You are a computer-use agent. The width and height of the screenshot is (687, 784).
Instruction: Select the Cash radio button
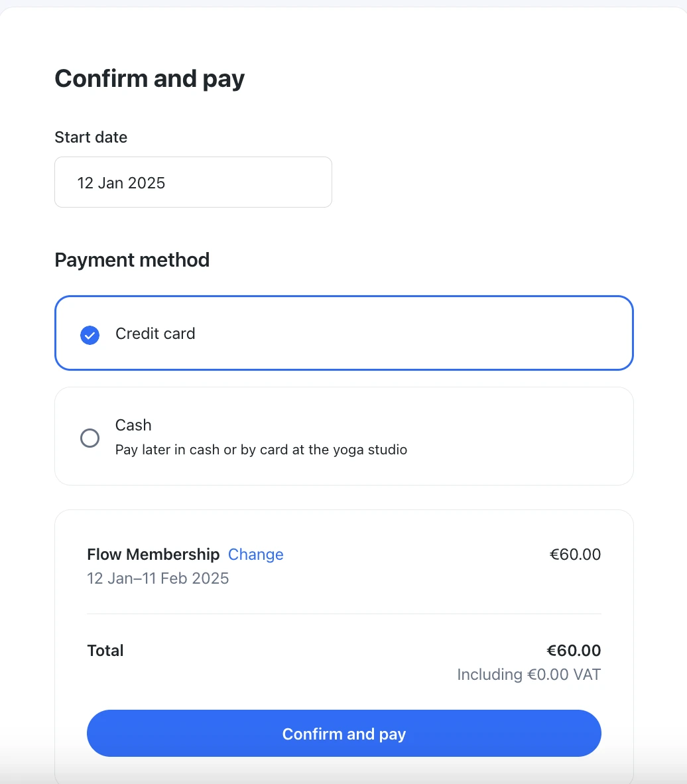pos(90,438)
